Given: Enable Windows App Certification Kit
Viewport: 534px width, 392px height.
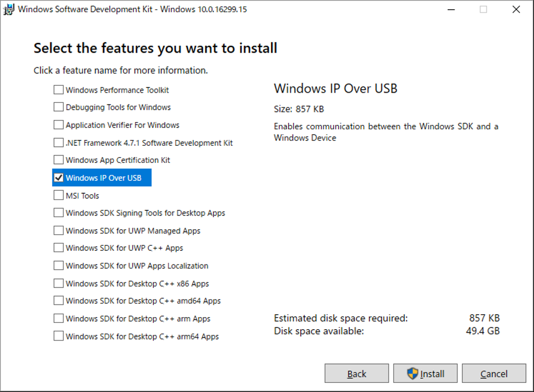Looking at the screenshot, I should tap(58, 159).
